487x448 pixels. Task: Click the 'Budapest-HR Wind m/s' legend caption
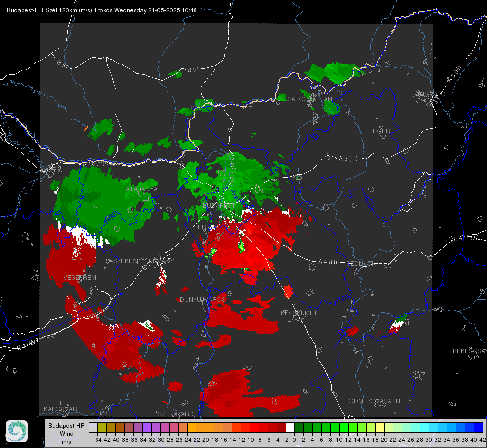click(x=66, y=434)
